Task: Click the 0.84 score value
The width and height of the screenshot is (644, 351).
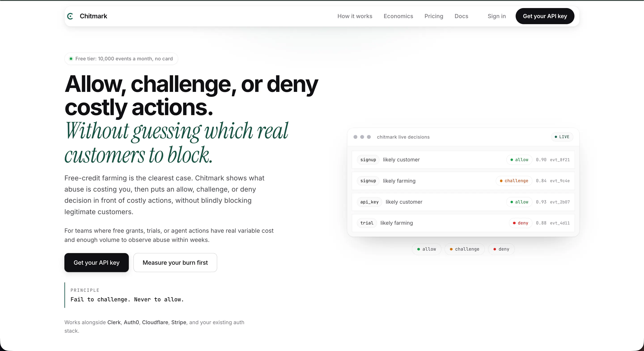Action: point(541,181)
